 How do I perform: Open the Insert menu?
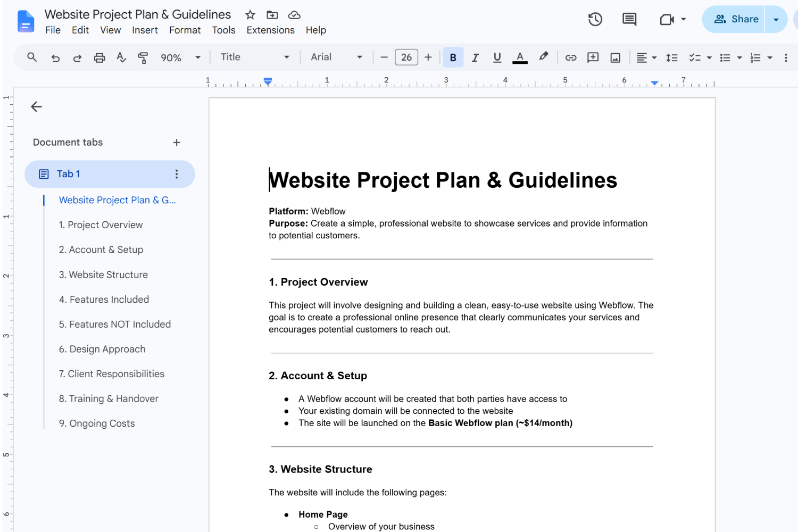(145, 30)
